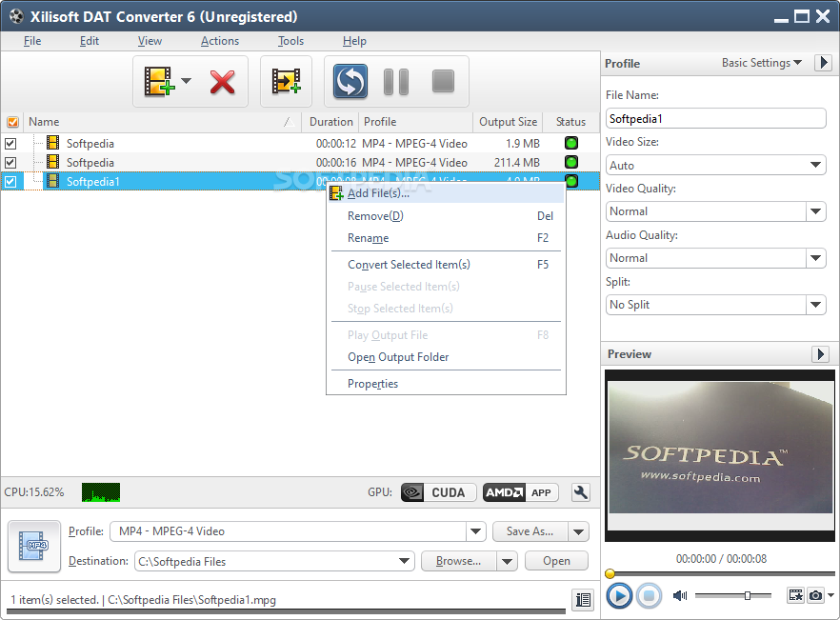Click Preview panel expand arrow button
This screenshot has height=620, width=840.
[x=821, y=354]
